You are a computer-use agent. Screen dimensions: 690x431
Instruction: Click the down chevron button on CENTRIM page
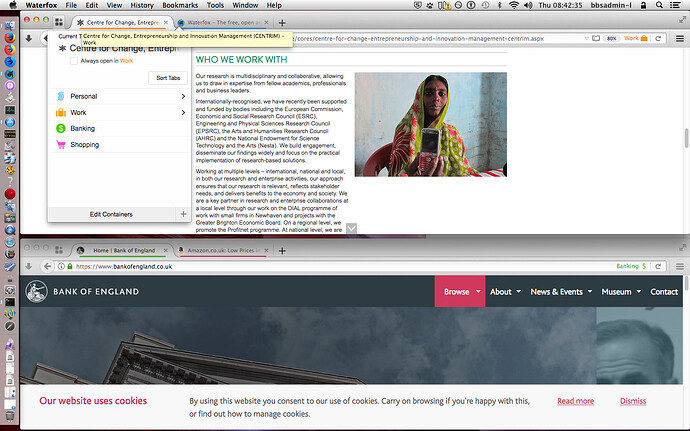click(351, 228)
